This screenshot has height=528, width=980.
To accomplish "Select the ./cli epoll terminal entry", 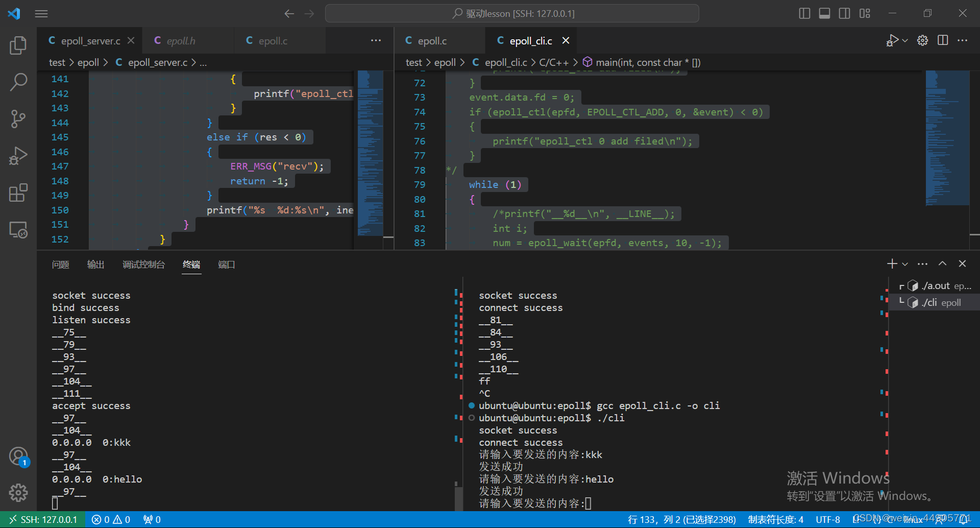I will click(935, 302).
